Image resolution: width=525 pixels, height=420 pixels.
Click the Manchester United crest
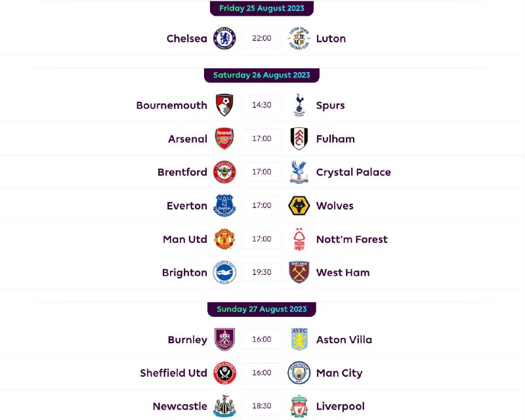pyautogui.click(x=224, y=240)
